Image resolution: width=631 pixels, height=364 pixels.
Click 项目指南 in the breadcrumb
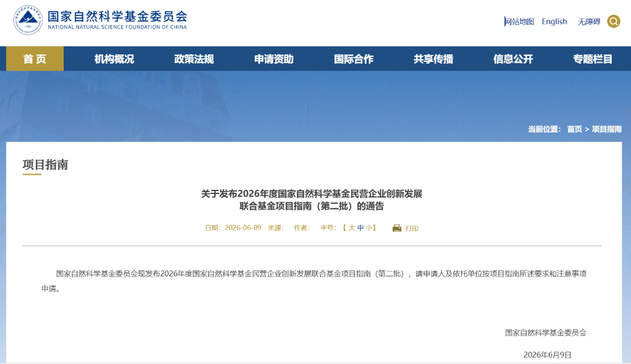[606, 129]
